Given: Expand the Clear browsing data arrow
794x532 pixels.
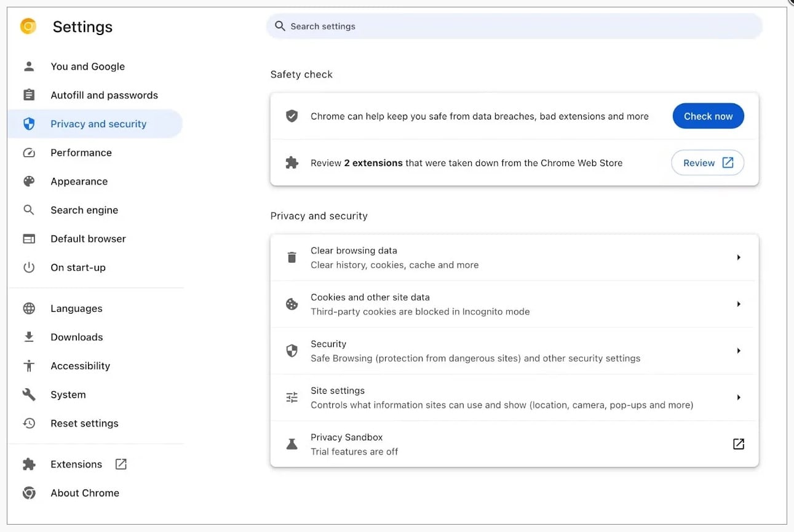Looking at the screenshot, I should (x=739, y=258).
